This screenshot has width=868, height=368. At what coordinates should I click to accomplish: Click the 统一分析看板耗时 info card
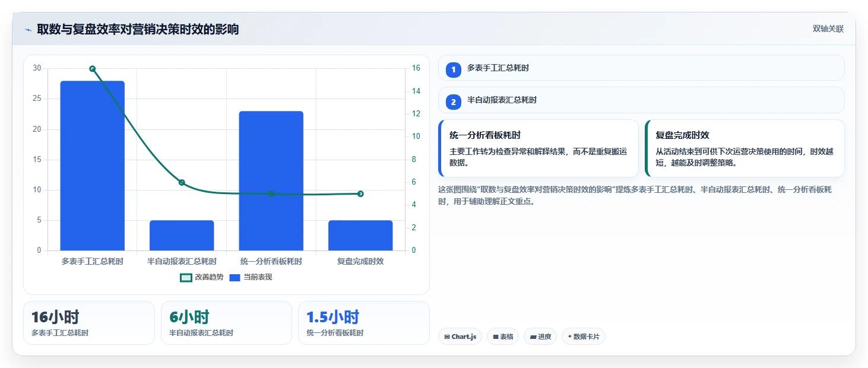coord(538,148)
